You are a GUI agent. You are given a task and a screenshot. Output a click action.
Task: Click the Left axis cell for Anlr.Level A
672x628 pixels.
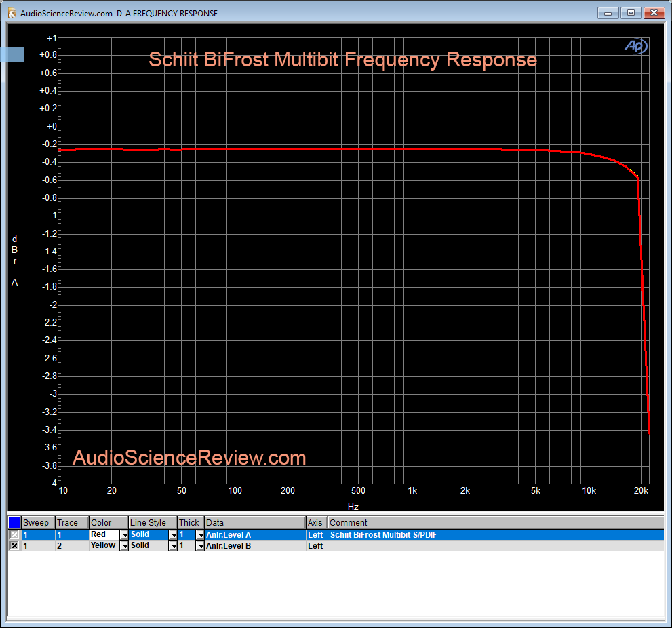click(x=317, y=534)
